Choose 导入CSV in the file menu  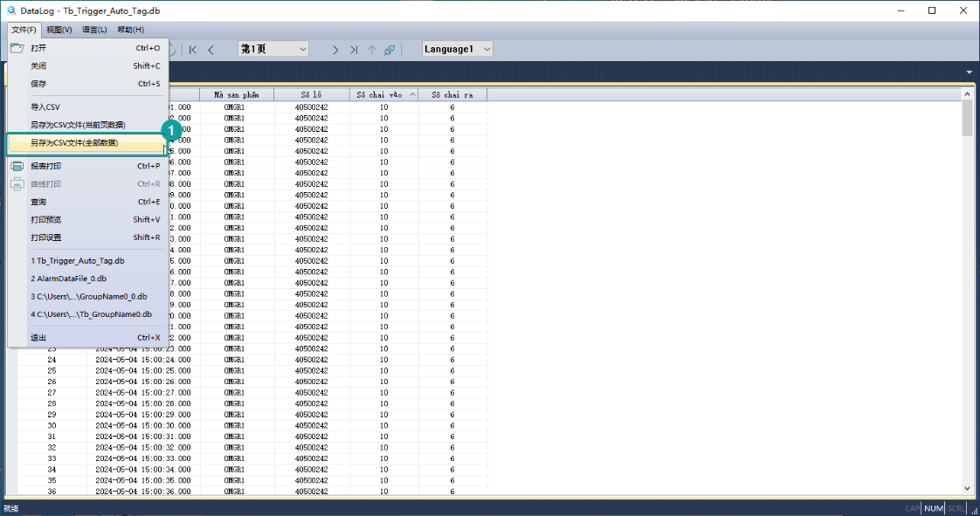(45, 107)
